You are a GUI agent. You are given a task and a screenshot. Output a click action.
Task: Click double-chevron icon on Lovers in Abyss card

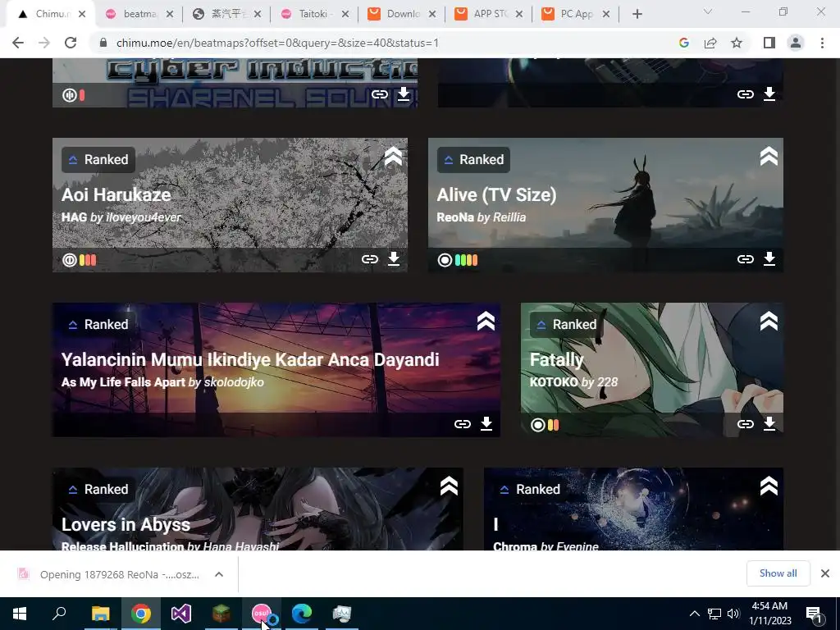tap(449, 486)
